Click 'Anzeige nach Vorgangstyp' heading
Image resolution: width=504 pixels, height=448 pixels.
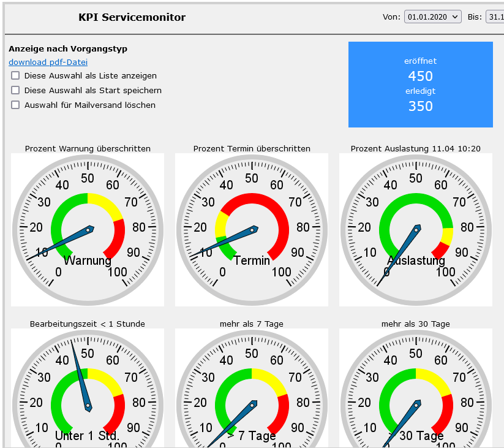[x=68, y=48]
